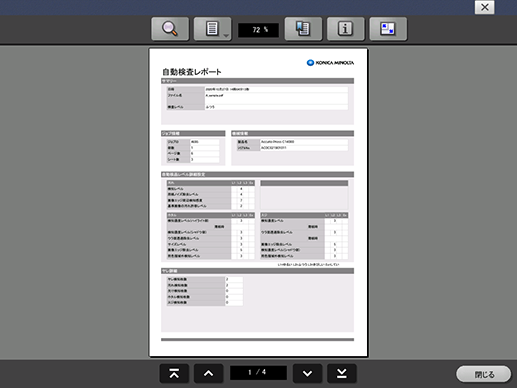
Task: Open the information (i) icon
Action: 346,29
